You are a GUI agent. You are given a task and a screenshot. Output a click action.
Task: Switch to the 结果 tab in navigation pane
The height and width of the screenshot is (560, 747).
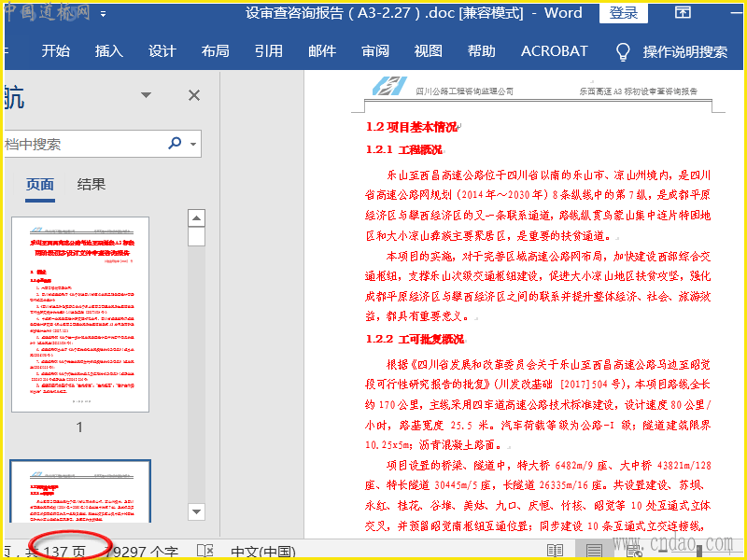pos(92,185)
